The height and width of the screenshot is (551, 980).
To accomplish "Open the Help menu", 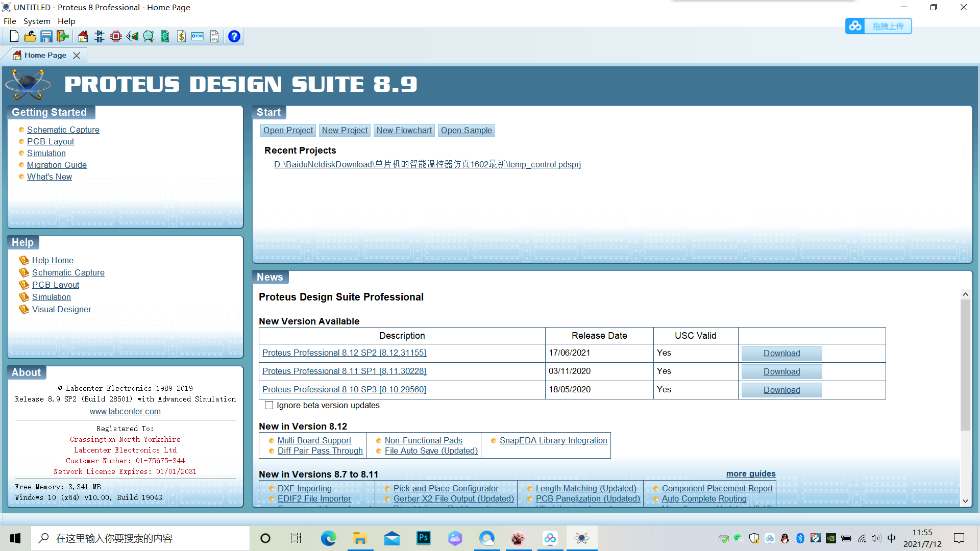I will pyautogui.click(x=66, y=21).
